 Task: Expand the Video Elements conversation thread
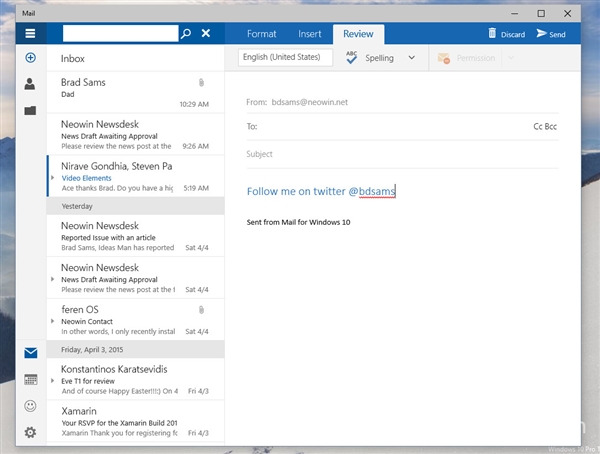coord(53,178)
